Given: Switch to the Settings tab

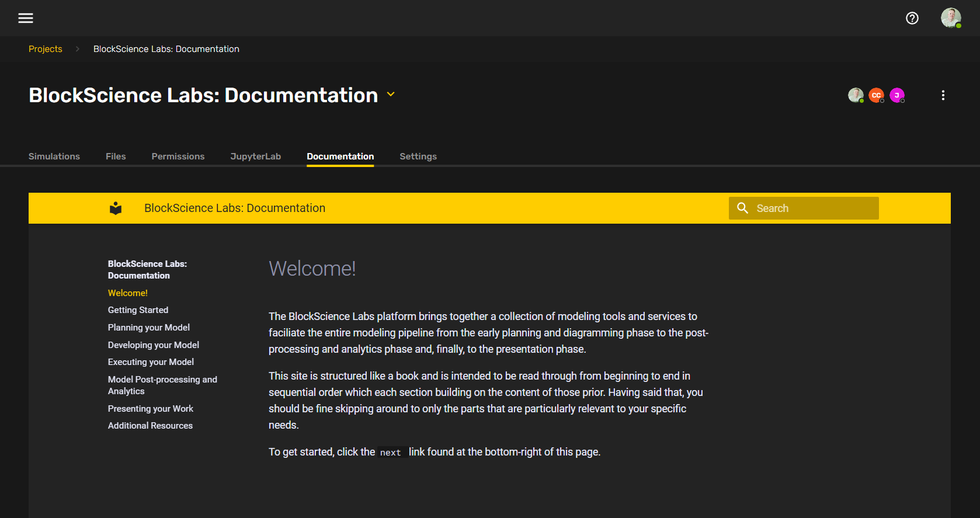Looking at the screenshot, I should (x=418, y=157).
